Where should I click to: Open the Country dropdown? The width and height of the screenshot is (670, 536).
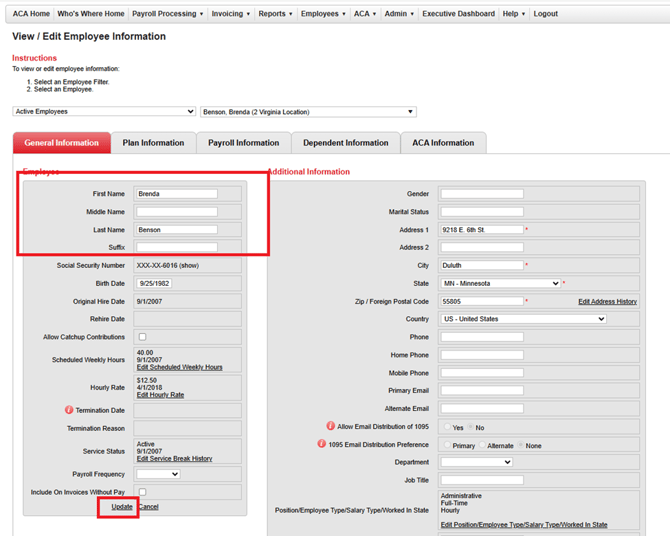click(523, 319)
